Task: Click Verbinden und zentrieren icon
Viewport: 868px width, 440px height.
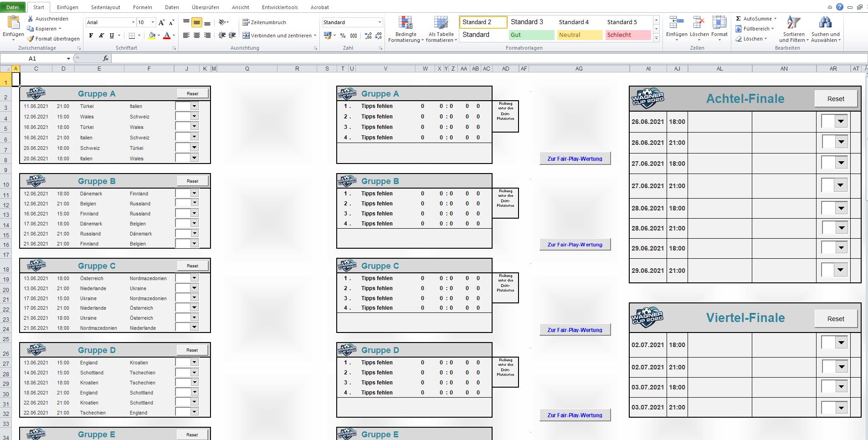Action: [x=246, y=36]
